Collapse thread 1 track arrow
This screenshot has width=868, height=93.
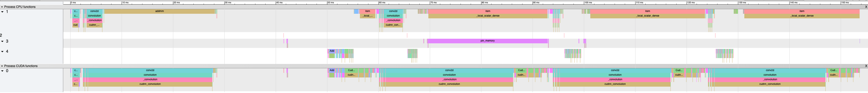[2, 12]
